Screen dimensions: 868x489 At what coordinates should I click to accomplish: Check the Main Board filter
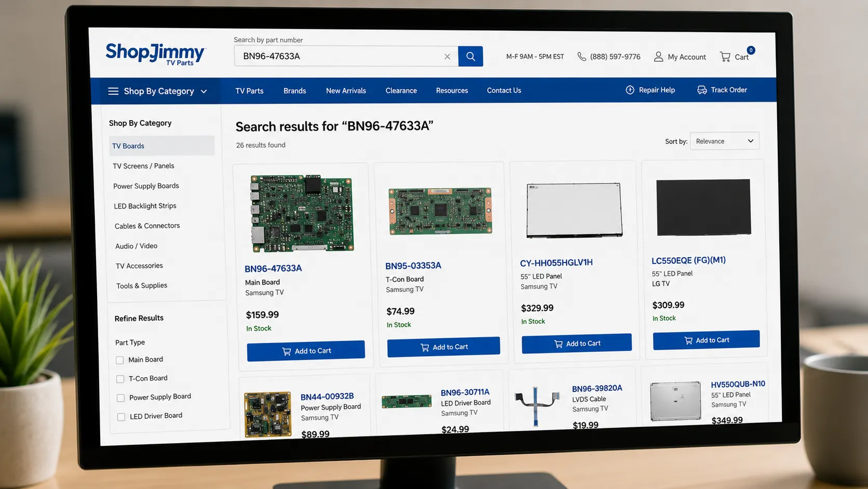pyautogui.click(x=120, y=360)
